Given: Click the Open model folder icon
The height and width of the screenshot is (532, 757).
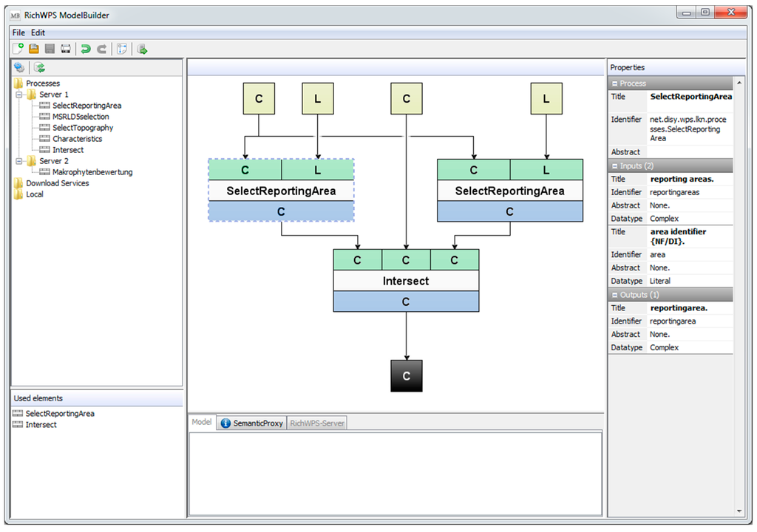Looking at the screenshot, I should 34,49.
